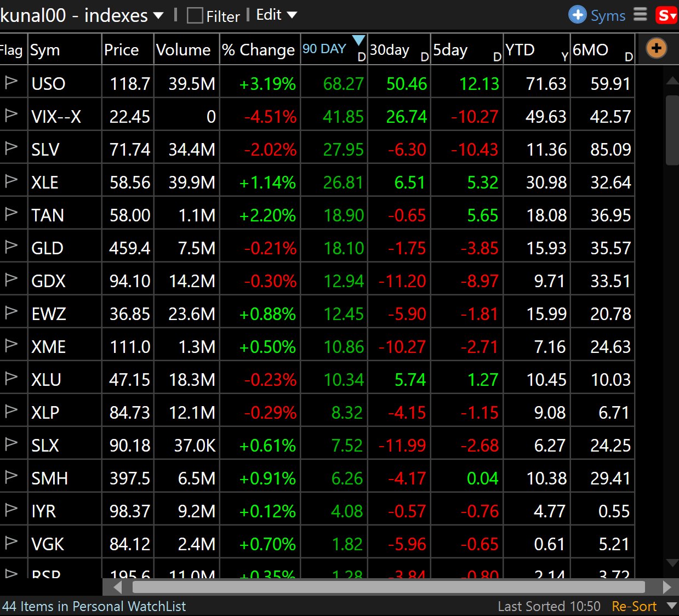This screenshot has height=616, width=679.
Task: Click Re-Sort at the bottom
Action: point(634,606)
